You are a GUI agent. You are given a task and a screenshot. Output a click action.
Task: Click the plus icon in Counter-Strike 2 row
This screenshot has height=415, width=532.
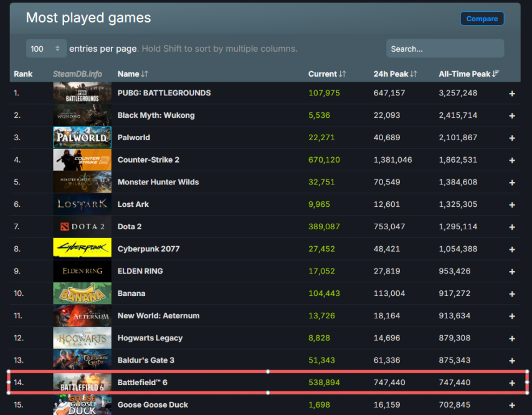point(512,160)
